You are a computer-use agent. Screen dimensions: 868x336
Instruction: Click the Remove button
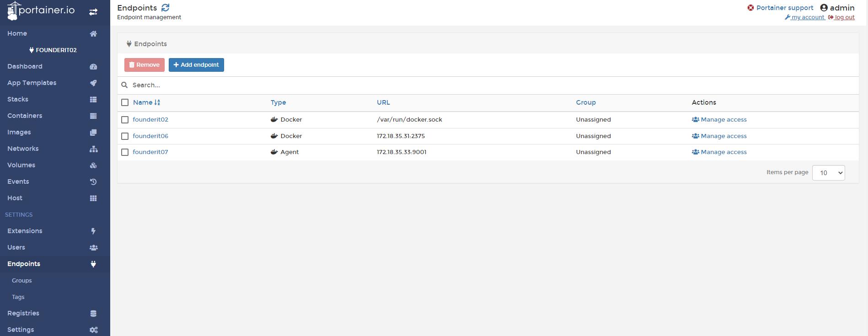(x=145, y=65)
